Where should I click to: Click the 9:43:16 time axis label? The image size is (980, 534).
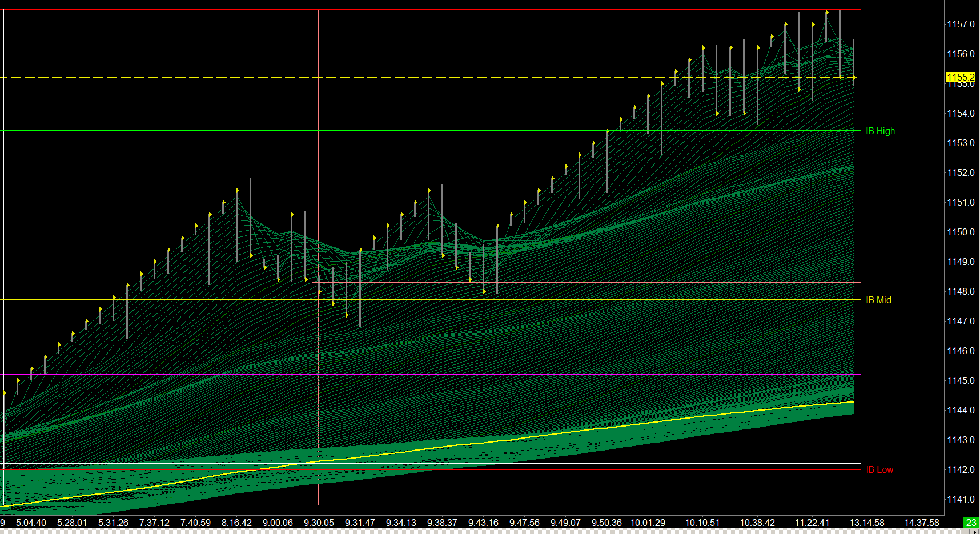pos(483,523)
